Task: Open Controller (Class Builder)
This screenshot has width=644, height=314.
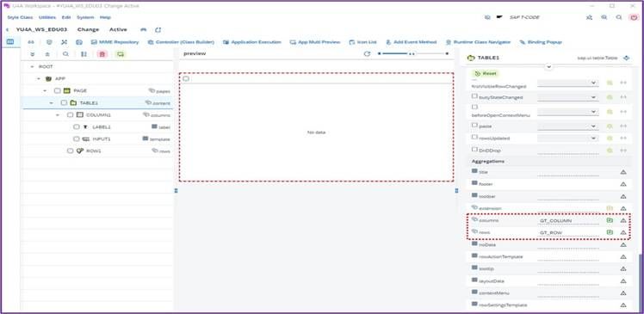Action: coord(181,42)
